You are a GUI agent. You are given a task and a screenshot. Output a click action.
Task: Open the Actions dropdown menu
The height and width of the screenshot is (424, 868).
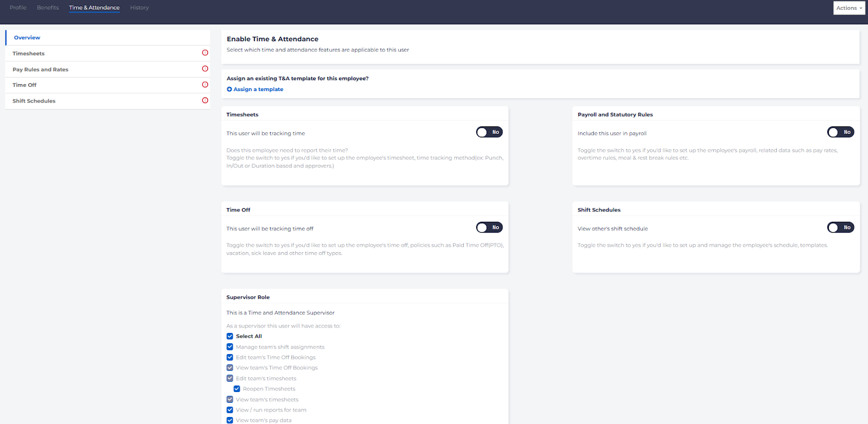849,8
